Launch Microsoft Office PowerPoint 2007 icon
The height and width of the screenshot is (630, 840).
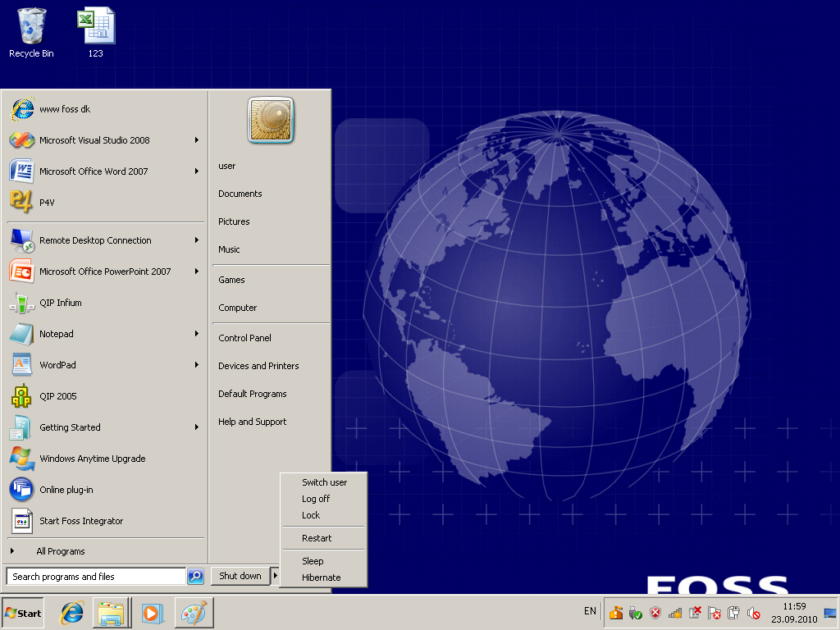point(22,272)
